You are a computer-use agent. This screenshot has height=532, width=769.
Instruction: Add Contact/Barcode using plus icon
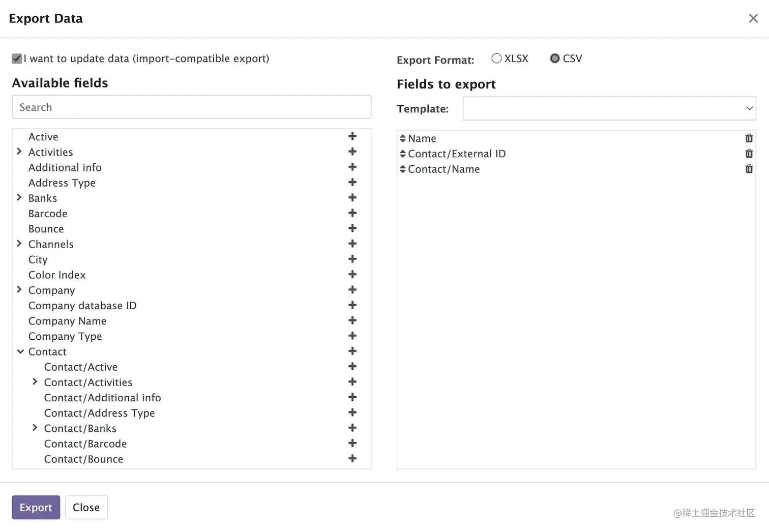(352, 443)
